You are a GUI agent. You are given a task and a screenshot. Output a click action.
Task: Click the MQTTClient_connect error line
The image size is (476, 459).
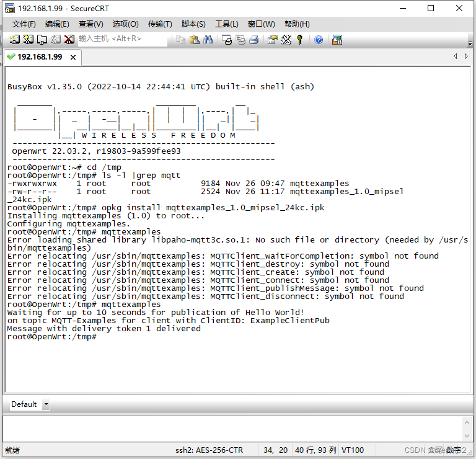[198, 280]
